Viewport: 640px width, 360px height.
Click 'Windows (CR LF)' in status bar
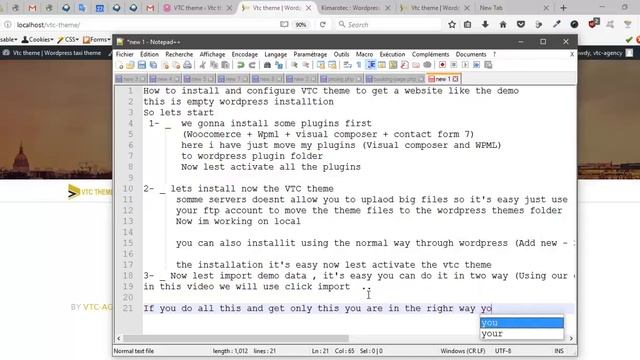(x=463, y=351)
